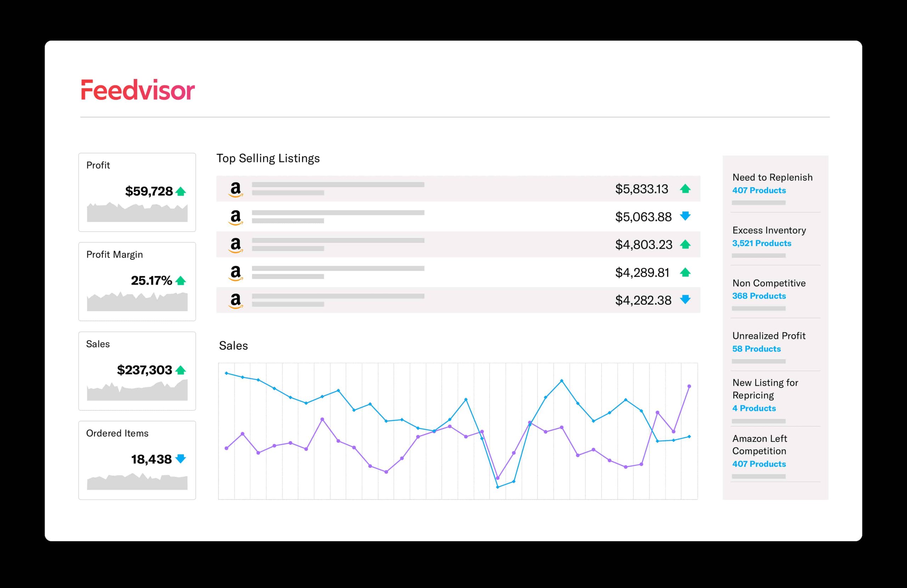This screenshot has height=588, width=907.
Task: Open 407 Products under Amazon Left Competition
Action: click(x=759, y=464)
